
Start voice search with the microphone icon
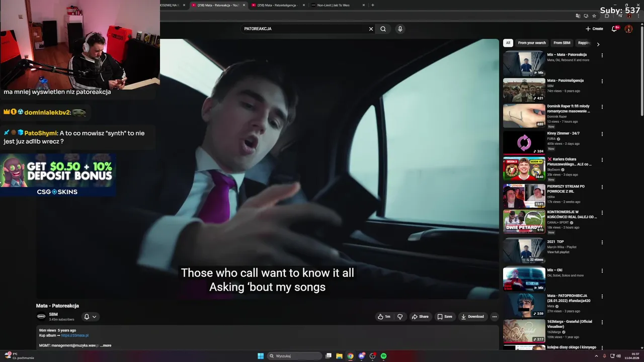pos(400,29)
